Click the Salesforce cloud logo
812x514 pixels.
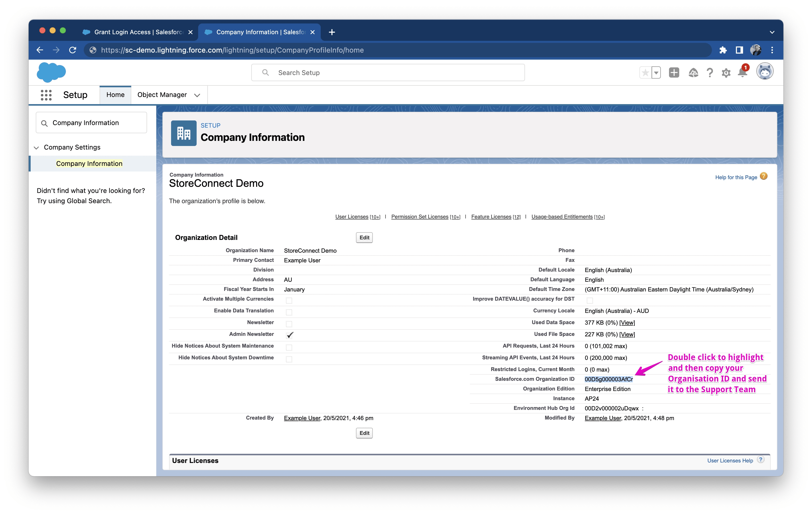(51, 72)
